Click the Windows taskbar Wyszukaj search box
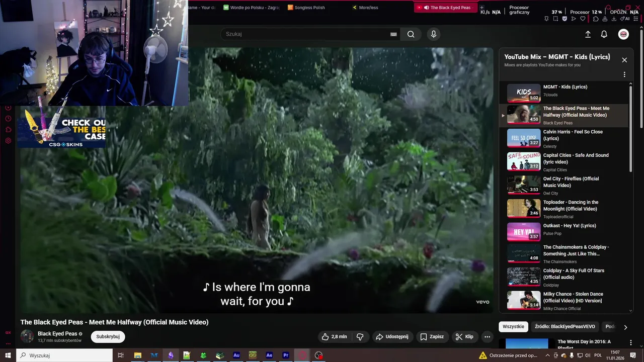The image size is (644, 362). (x=64, y=355)
